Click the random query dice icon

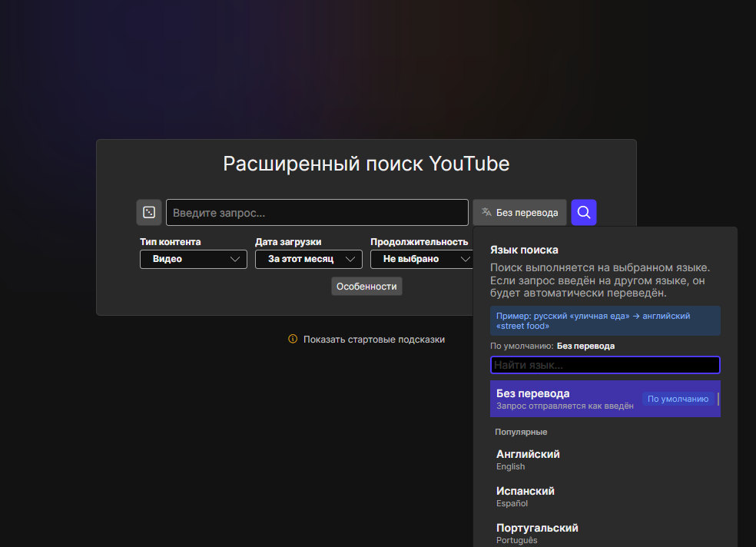149,213
